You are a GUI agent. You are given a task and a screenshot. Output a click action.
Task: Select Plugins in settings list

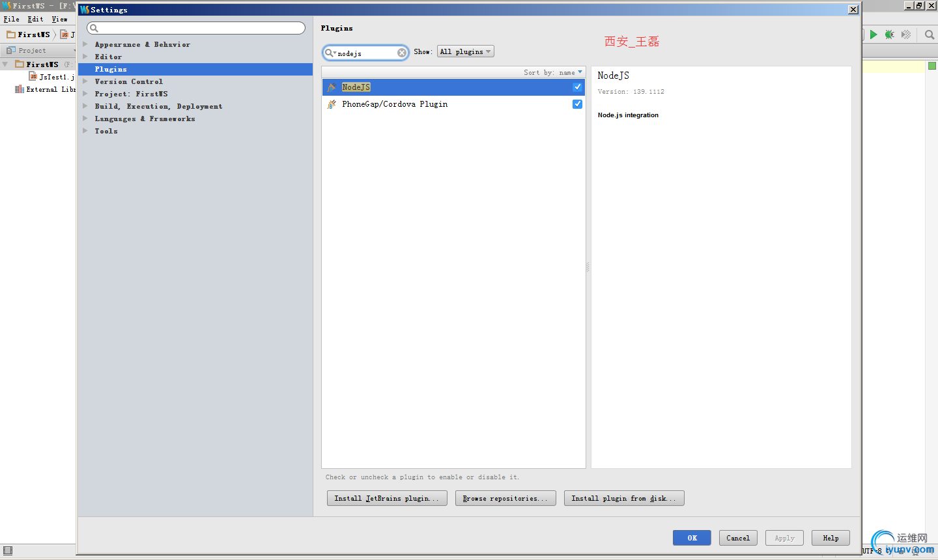point(195,69)
